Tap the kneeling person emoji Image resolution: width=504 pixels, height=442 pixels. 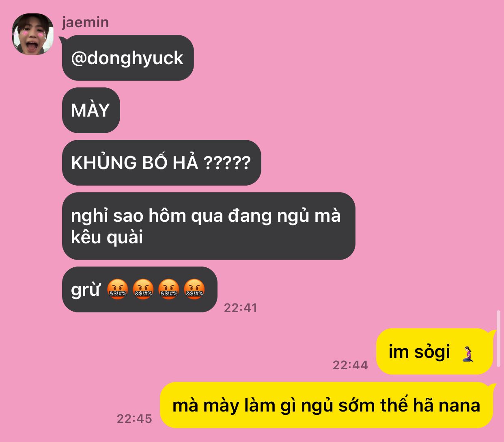[468, 353]
